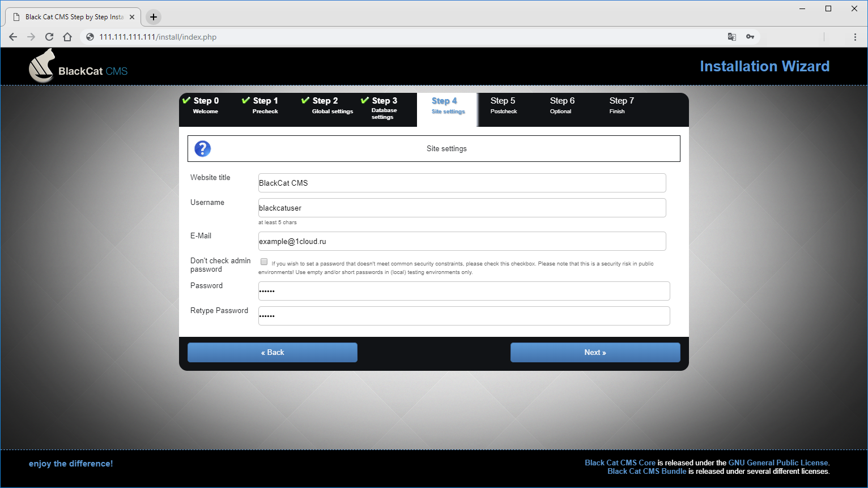Open the saved passwords key icon
Image resolution: width=868 pixels, height=488 pixels.
click(x=750, y=36)
